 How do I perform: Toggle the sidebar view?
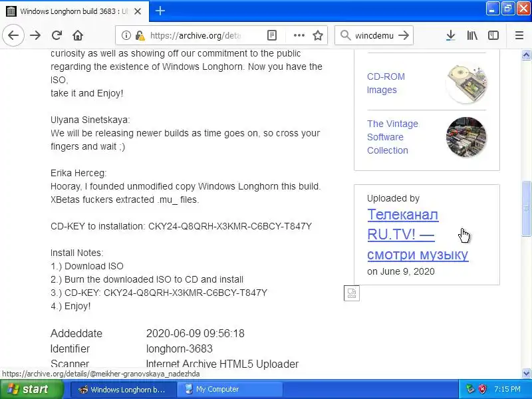pyautogui.click(x=493, y=35)
